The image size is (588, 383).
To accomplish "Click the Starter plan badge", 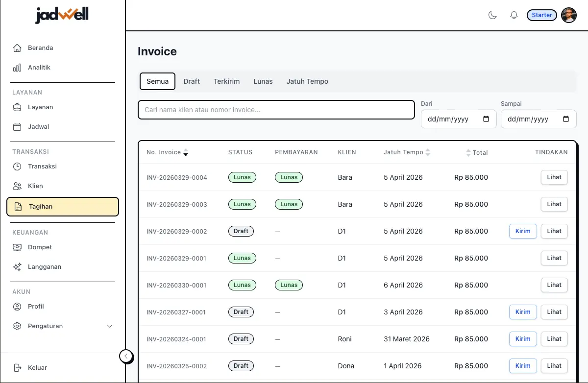I will 541,15.
